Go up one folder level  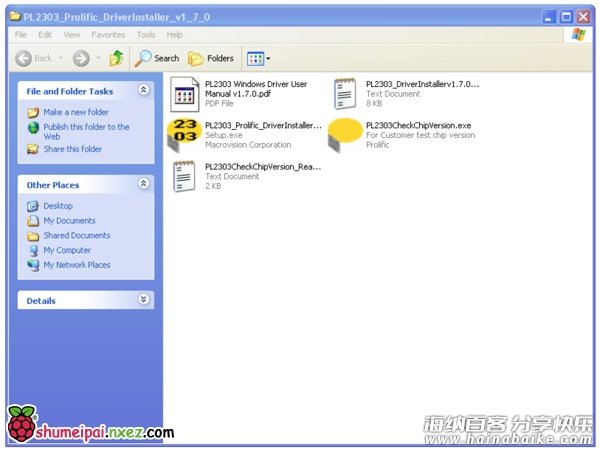tap(116, 58)
